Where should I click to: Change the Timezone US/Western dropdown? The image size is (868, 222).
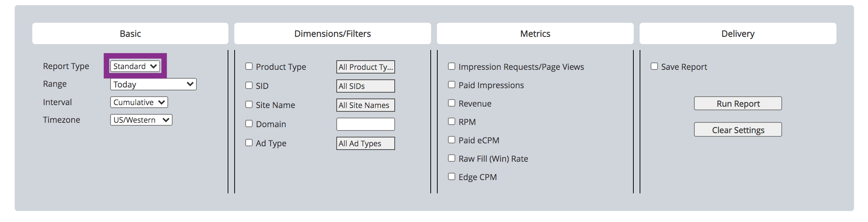point(141,120)
